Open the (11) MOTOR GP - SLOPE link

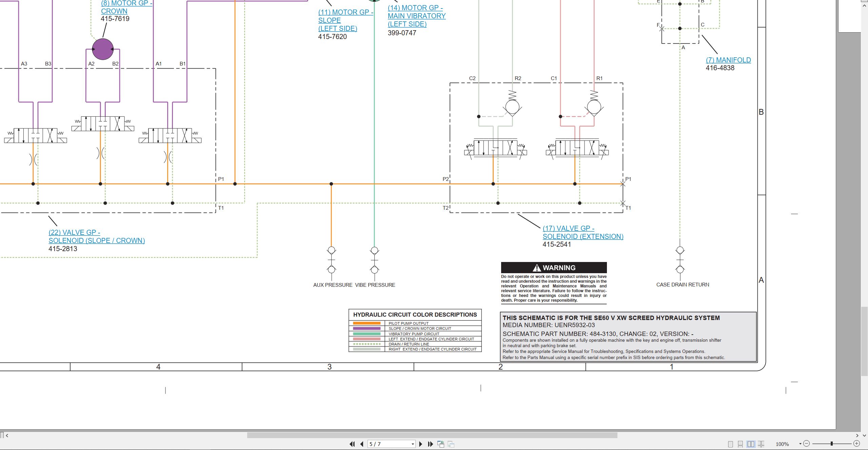pos(345,20)
